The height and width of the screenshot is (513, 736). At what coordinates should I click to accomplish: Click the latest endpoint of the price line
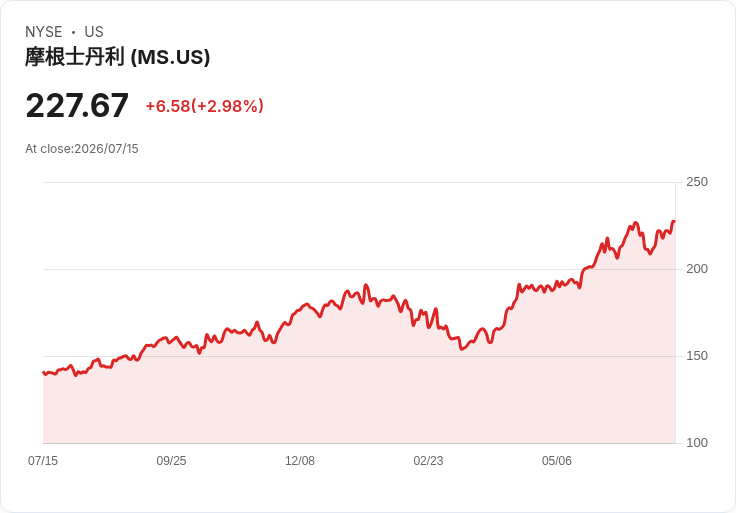674,221
